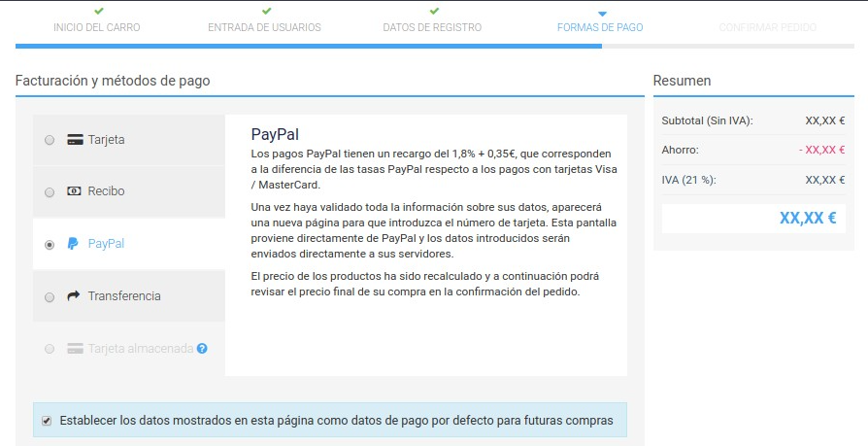Click the green checkmark above Inicio del carro
The image size is (868, 446).
[x=98, y=11]
